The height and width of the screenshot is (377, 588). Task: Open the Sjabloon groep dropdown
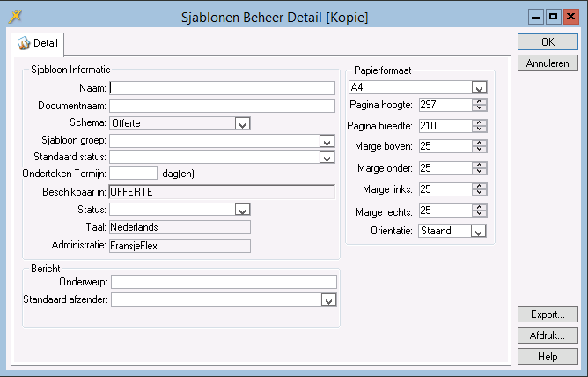pos(327,141)
